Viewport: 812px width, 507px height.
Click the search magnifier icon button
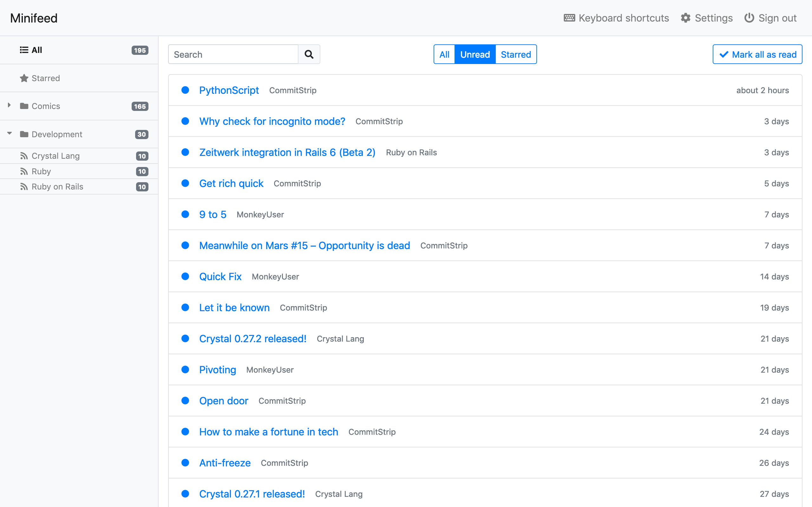coord(309,54)
